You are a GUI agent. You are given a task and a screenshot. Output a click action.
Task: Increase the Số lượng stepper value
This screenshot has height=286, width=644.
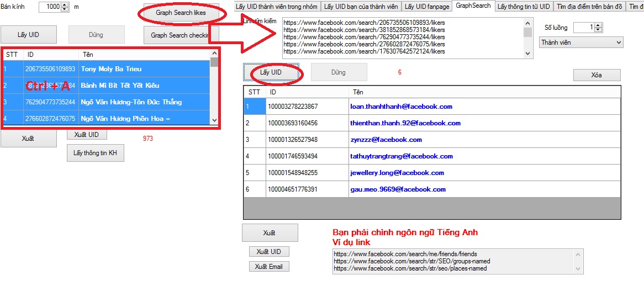[599, 25]
